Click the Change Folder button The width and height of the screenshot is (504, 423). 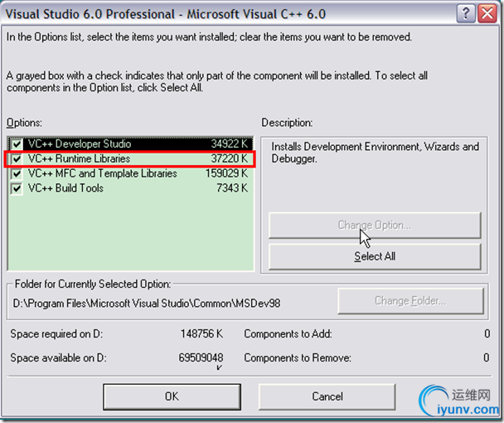tap(410, 301)
